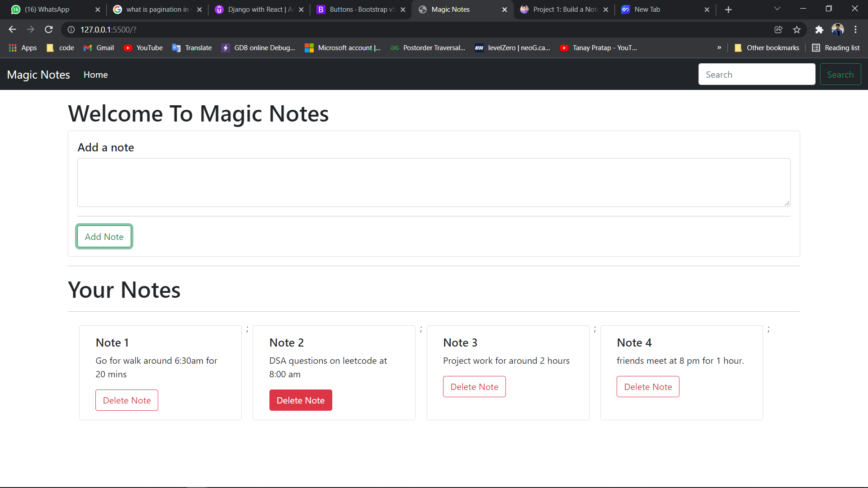This screenshot has height=488, width=868.
Task: Share this page icon in address bar
Action: [778, 29]
